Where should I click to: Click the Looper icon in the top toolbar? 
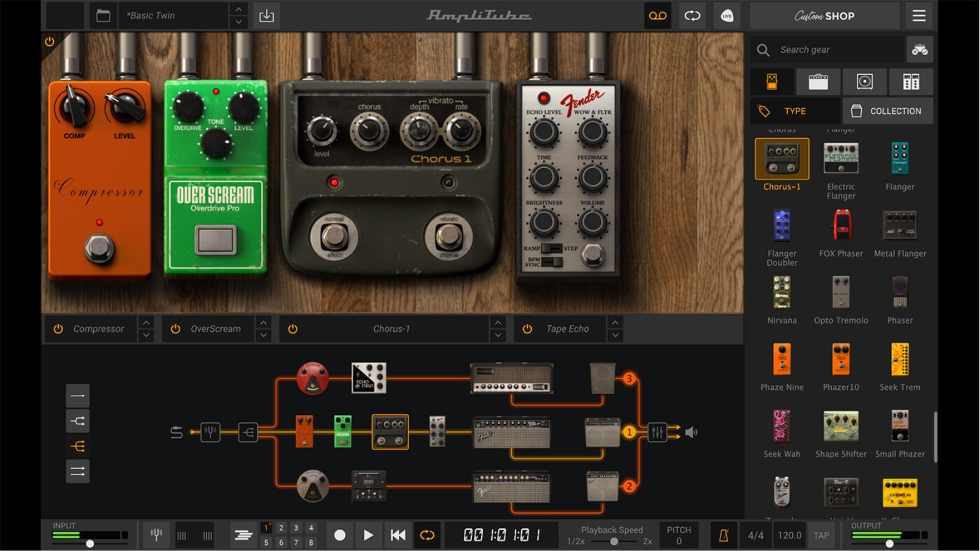(657, 16)
